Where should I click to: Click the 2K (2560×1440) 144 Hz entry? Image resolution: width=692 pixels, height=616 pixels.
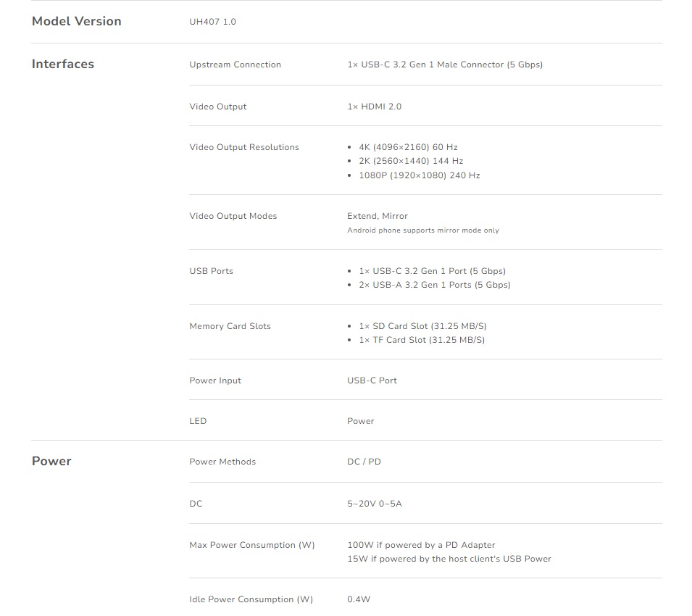[411, 161]
